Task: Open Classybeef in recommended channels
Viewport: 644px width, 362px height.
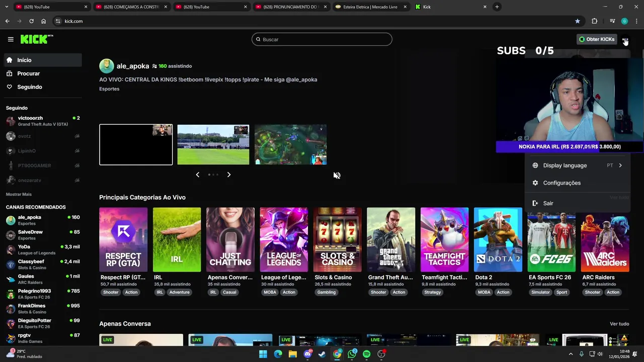Action: click(x=43, y=264)
